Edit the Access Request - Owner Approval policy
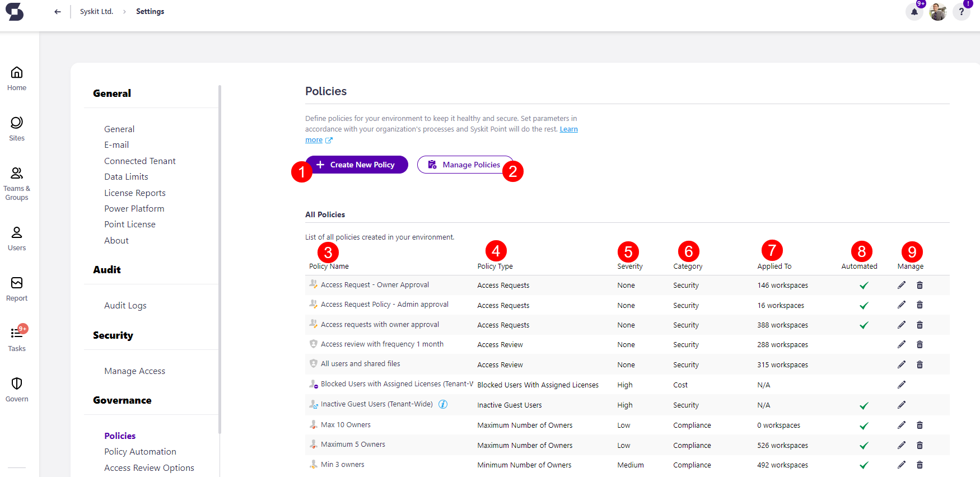This screenshot has height=477, width=980. [x=902, y=285]
